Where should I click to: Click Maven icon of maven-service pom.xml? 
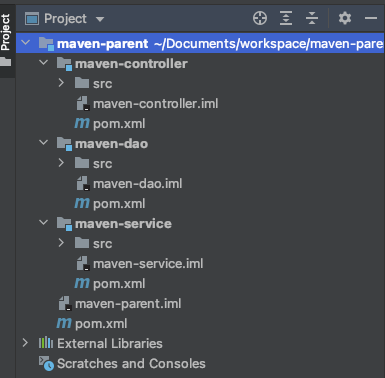pos(82,283)
